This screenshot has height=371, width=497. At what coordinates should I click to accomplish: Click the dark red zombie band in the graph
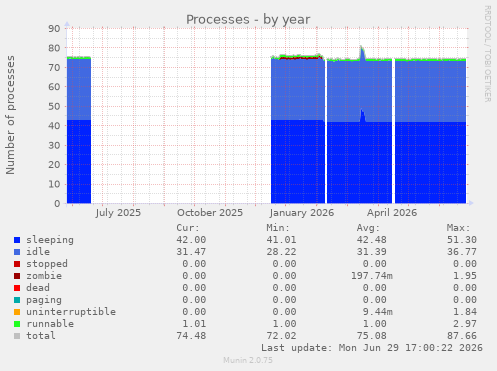(x=300, y=58)
